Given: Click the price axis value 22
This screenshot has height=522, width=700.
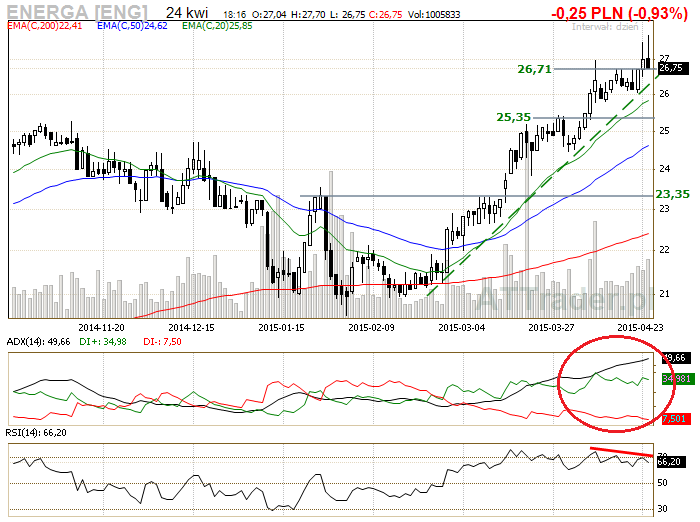Looking at the screenshot, I should (665, 250).
